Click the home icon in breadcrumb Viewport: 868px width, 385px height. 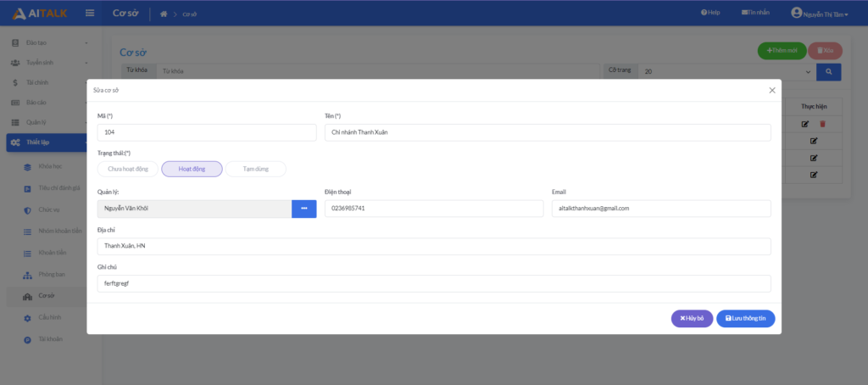(x=164, y=14)
